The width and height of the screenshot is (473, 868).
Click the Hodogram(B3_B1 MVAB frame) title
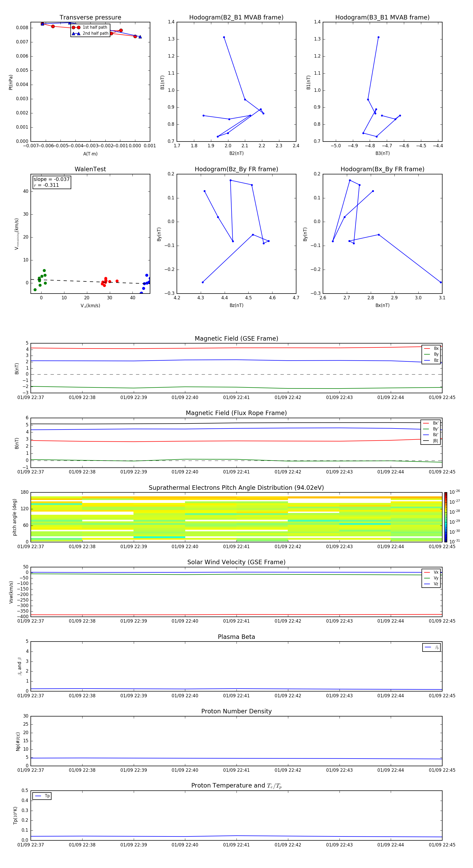click(382, 18)
